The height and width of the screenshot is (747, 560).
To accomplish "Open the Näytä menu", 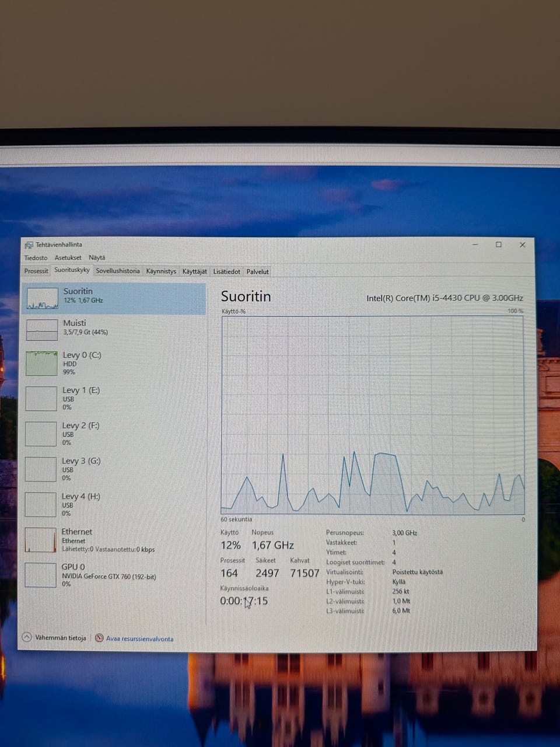I will [97, 257].
